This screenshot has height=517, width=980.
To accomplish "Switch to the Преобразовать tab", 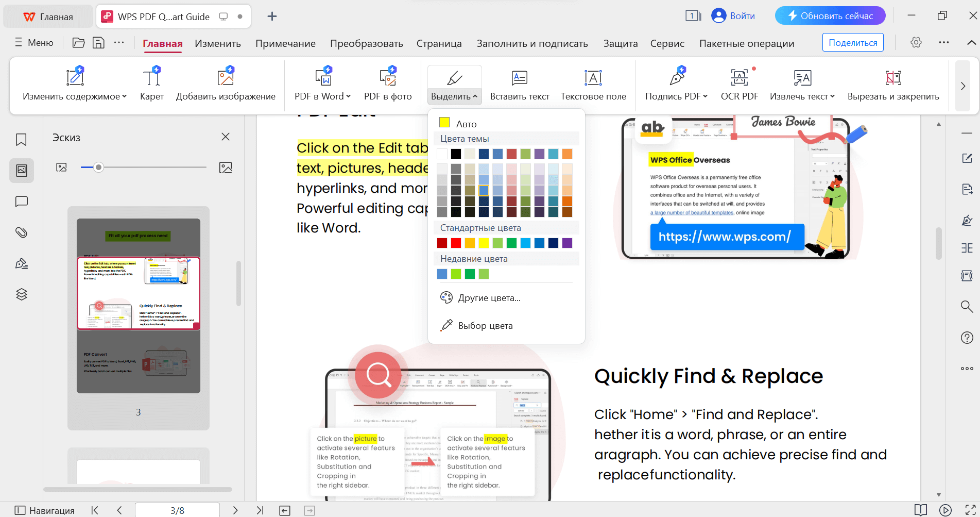I will pos(367,44).
